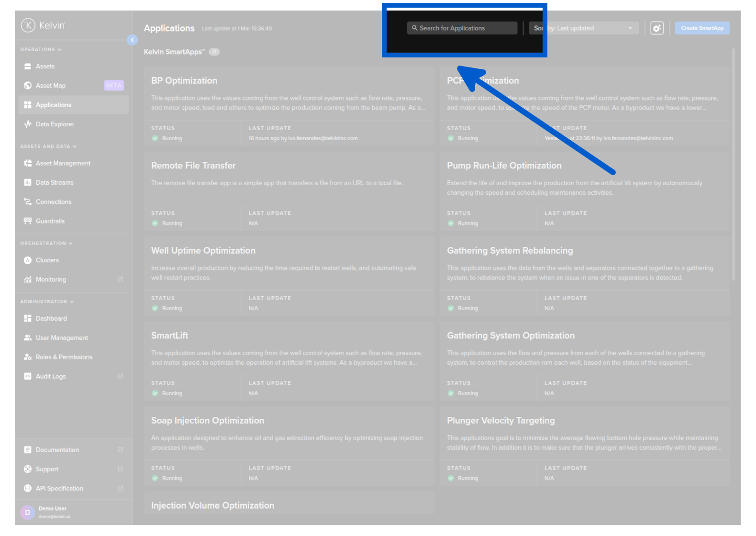Go to Data Streams menu item
This screenshot has height=536, width=756.
point(55,183)
